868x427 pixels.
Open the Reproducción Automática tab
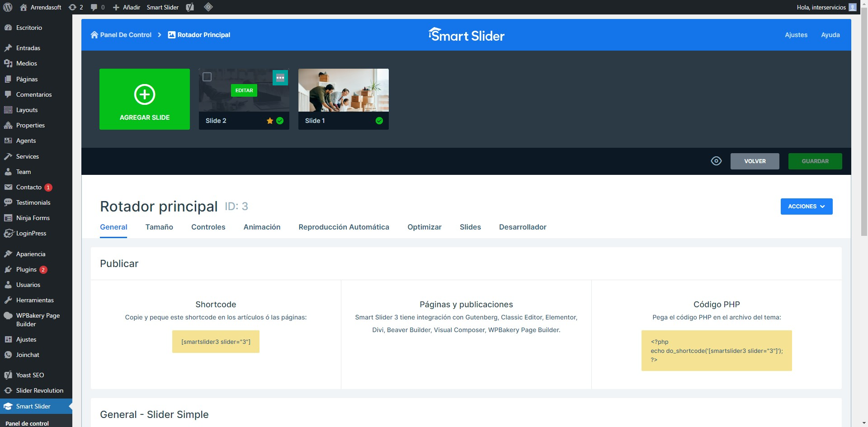(x=344, y=227)
